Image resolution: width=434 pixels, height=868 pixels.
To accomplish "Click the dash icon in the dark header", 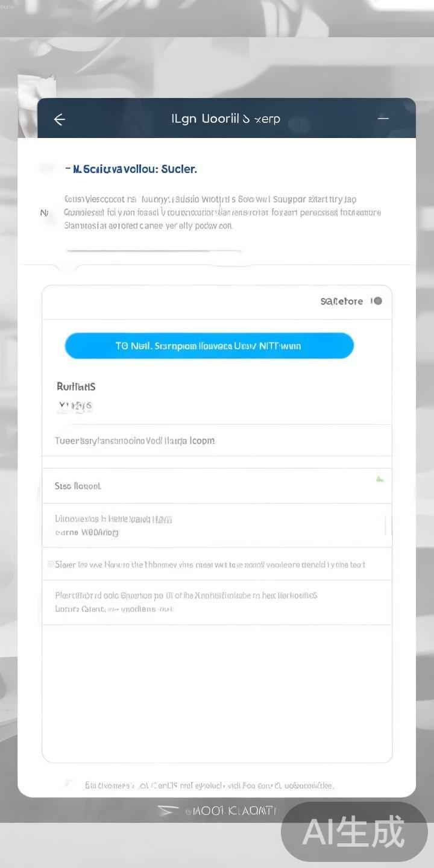I will point(383,118).
